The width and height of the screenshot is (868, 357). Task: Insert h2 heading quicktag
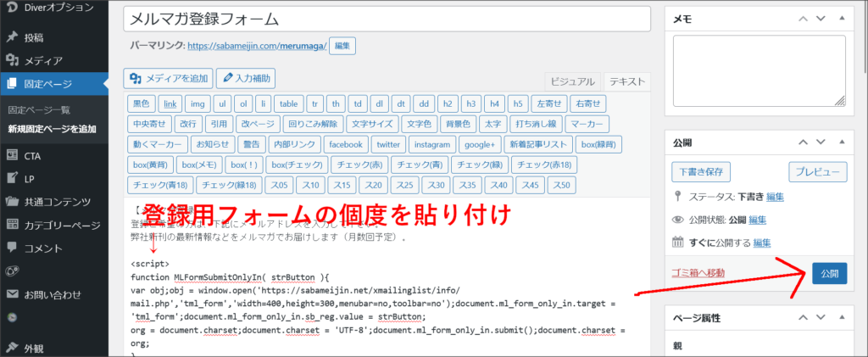pos(448,103)
